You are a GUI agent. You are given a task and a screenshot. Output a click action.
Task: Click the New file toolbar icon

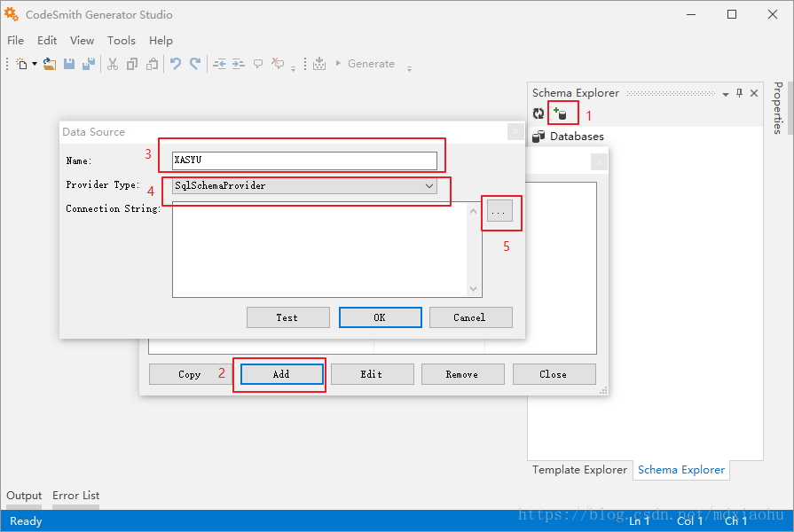[x=22, y=64]
